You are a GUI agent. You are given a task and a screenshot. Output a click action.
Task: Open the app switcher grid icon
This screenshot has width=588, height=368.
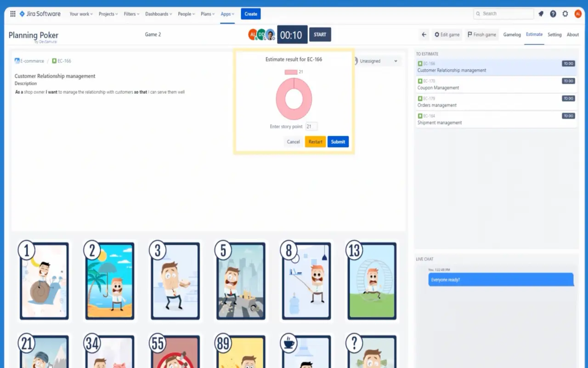[13, 14]
